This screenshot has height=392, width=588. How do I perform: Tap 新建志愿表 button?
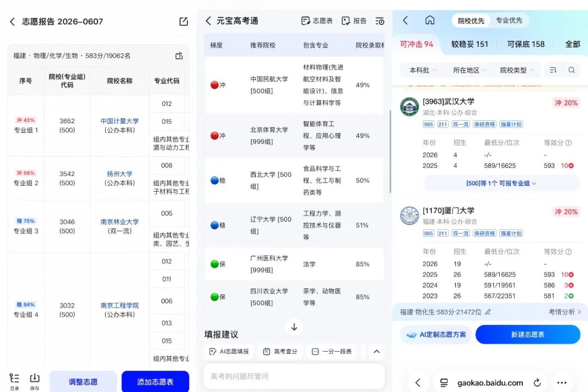[528, 335]
